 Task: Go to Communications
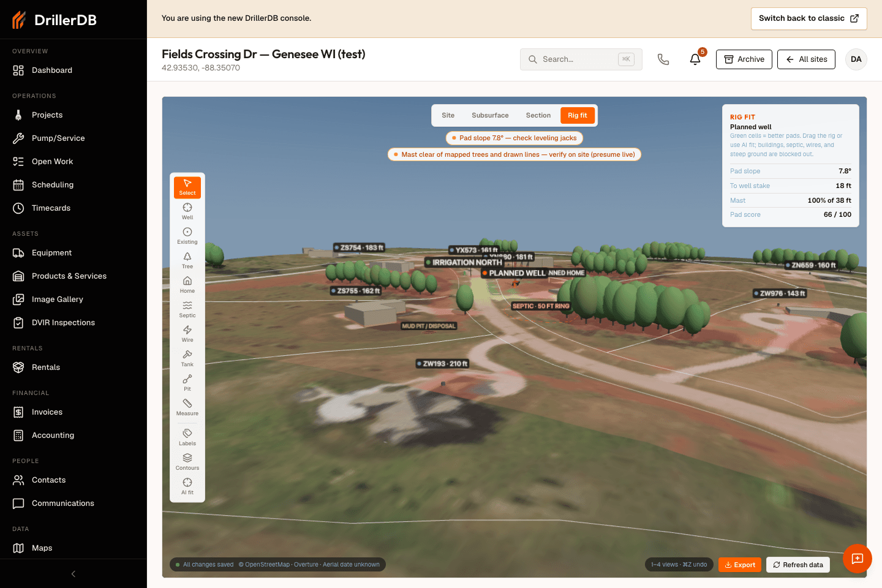[73, 503]
